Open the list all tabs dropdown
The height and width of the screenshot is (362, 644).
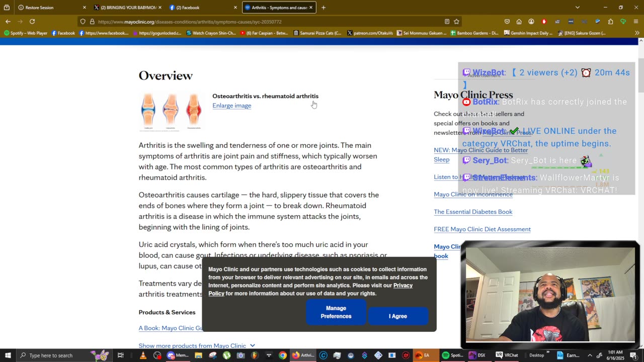click(x=578, y=8)
